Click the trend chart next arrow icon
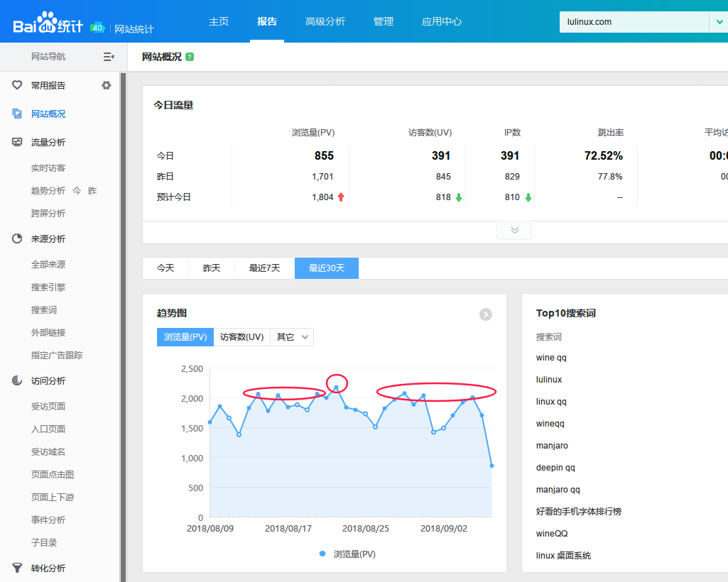The image size is (728, 582). click(x=486, y=314)
